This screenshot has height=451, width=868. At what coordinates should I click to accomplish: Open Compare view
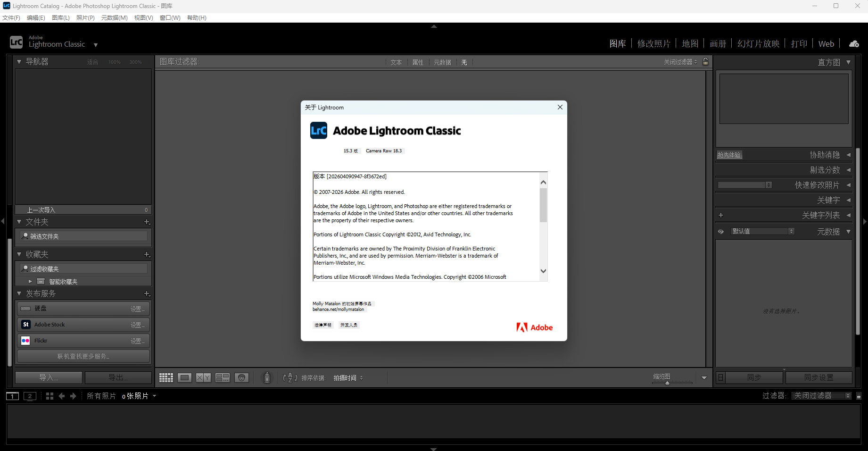pyautogui.click(x=203, y=377)
